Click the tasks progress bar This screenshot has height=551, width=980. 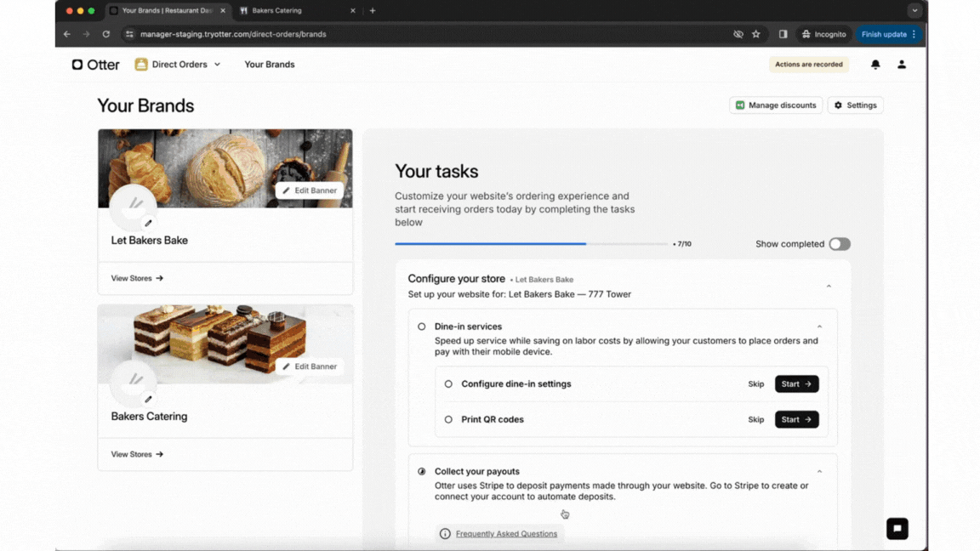click(x=532, y=244)
